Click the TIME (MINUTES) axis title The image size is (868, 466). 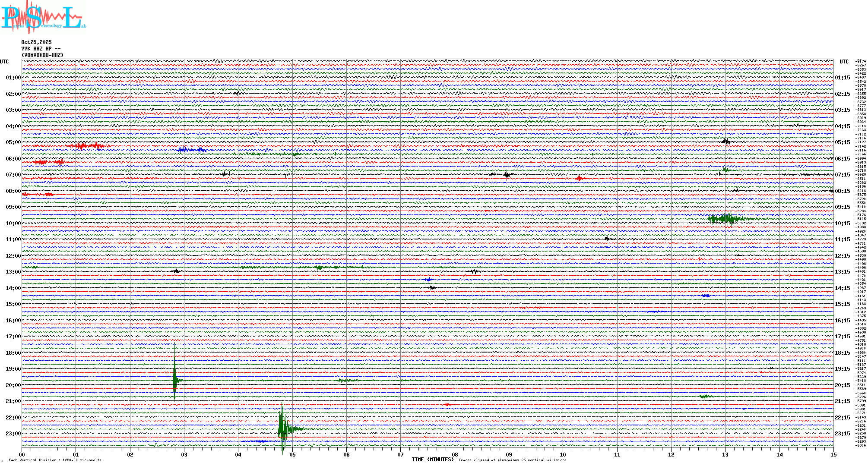[x=432, y=460]
